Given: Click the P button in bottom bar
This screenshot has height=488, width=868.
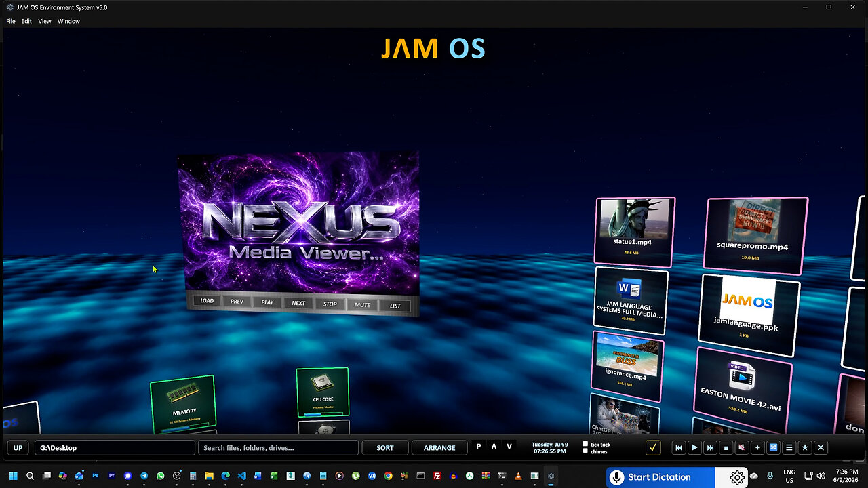Looking at the screenshot, I should pos(479,447).
